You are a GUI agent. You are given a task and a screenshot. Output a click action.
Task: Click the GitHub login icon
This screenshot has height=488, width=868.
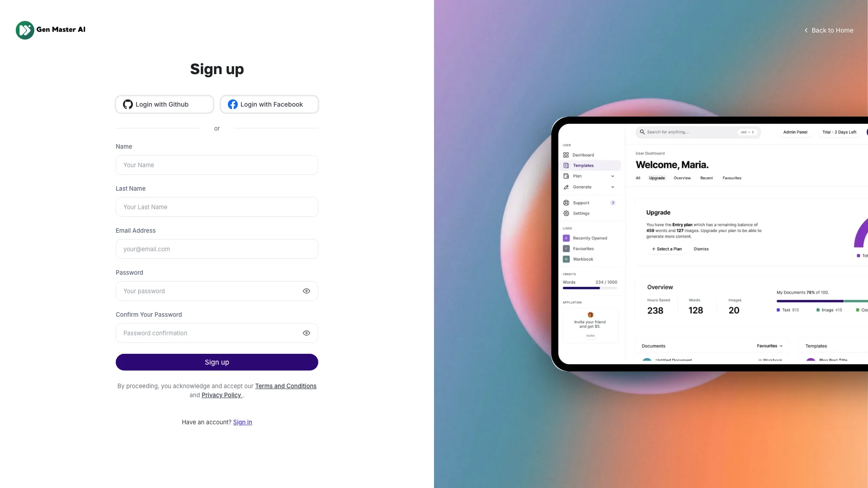(127, 104)
